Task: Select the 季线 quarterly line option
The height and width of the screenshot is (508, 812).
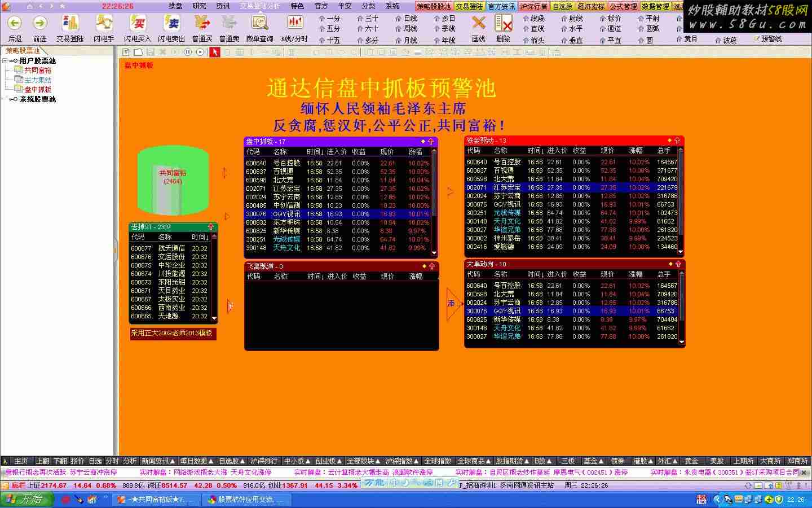Action: click(444, 29)
